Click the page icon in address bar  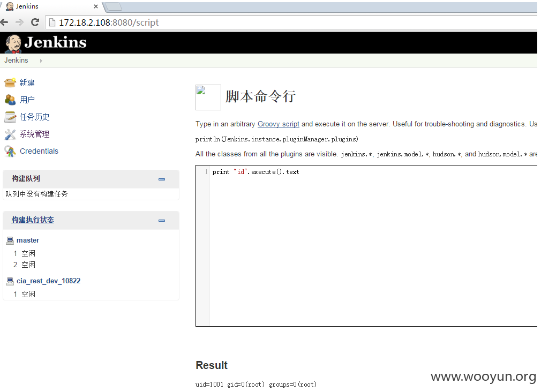[52, 22]
